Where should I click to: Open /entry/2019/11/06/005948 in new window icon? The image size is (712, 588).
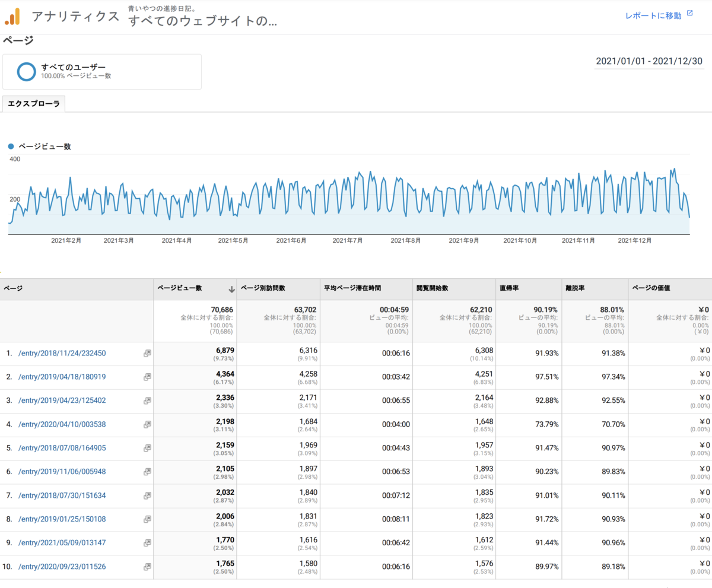147,472
